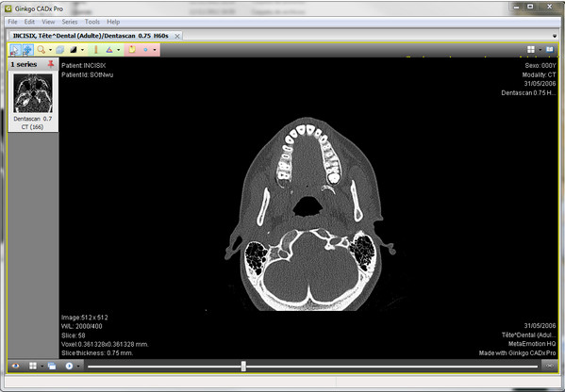Image resolution: width=565 pixels, height=392 pixels.
Task: Select the pointer cursor tool
Action: (x=15, y=50)
